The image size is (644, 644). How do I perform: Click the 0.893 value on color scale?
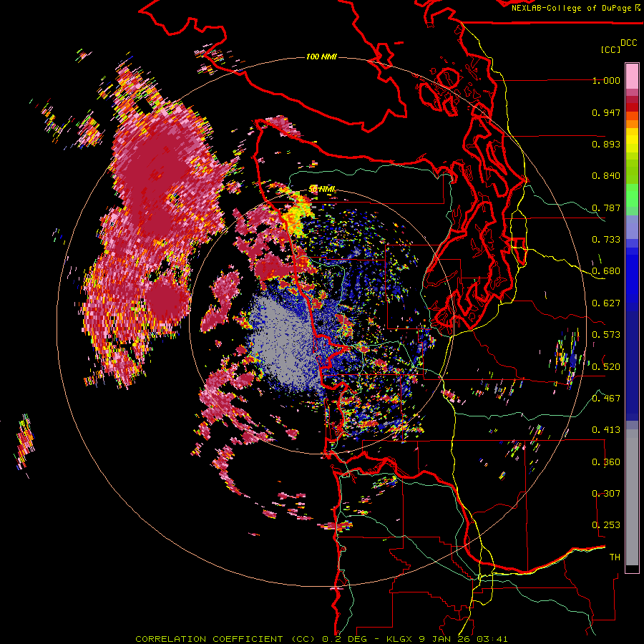[606, 144]
